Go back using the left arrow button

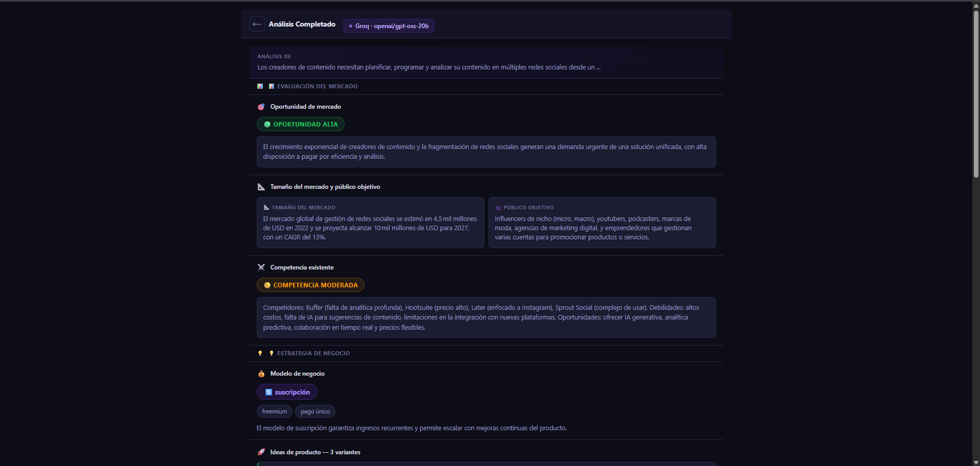coord(257,24)
